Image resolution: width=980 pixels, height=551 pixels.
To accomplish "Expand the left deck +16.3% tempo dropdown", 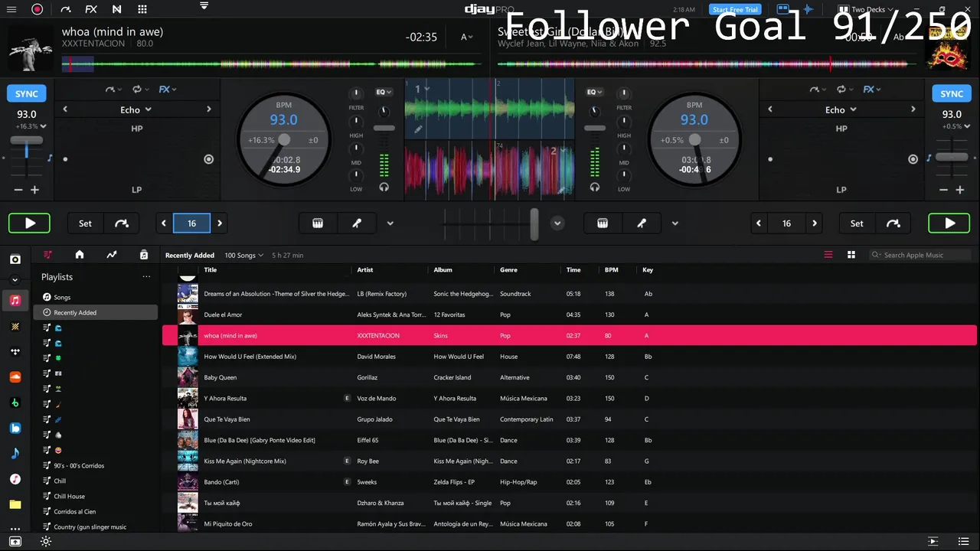I will tap(31, 126).
